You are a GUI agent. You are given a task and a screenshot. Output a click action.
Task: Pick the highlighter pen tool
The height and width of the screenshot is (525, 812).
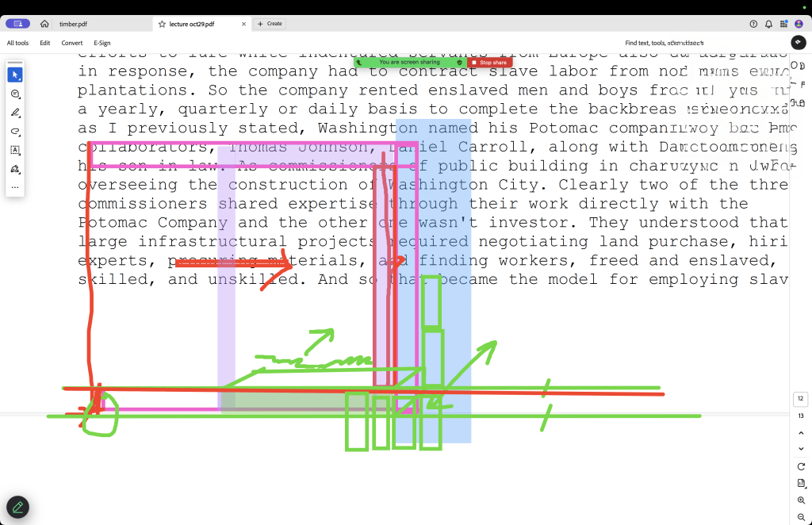click(x=15, y=113)
